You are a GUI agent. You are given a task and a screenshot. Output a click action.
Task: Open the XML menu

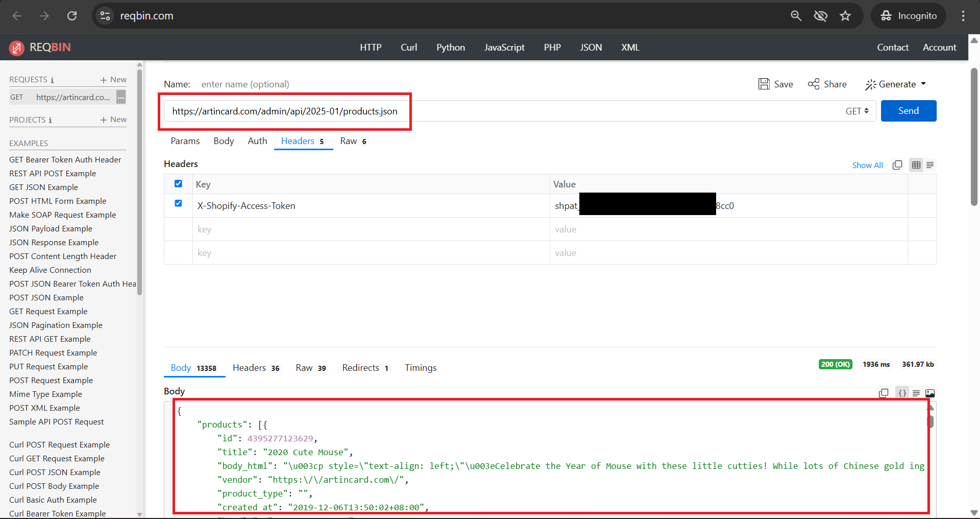630,48
